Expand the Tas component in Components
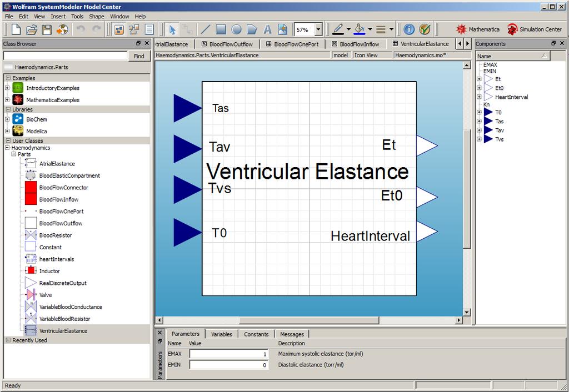Screen dimensions: 569x392 tap(479, 121)
